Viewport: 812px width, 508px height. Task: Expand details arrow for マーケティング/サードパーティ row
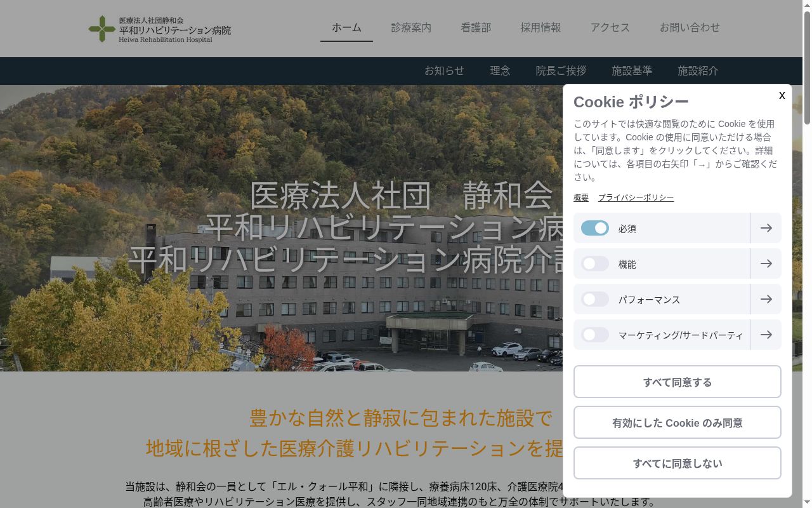(x=766, y=335)
